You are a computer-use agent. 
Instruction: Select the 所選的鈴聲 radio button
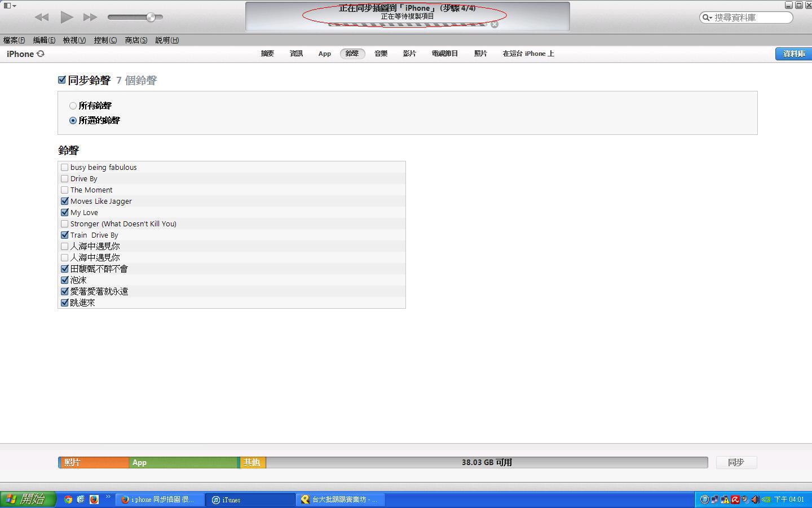73,120
